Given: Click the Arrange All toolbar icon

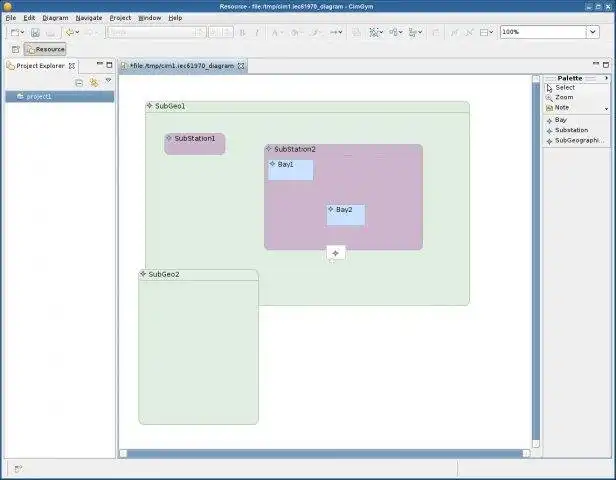Looking at the screenshot, I should [393, 33].
